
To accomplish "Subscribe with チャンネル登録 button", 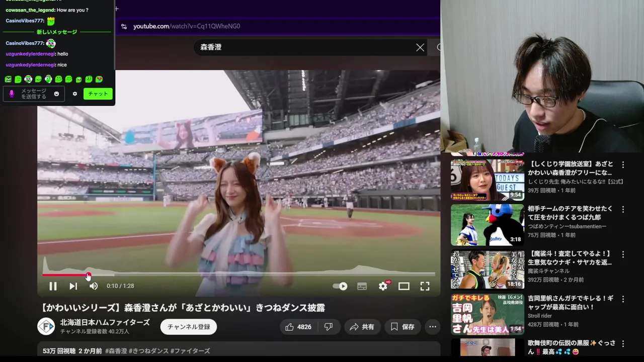I will tap(189, 327).
